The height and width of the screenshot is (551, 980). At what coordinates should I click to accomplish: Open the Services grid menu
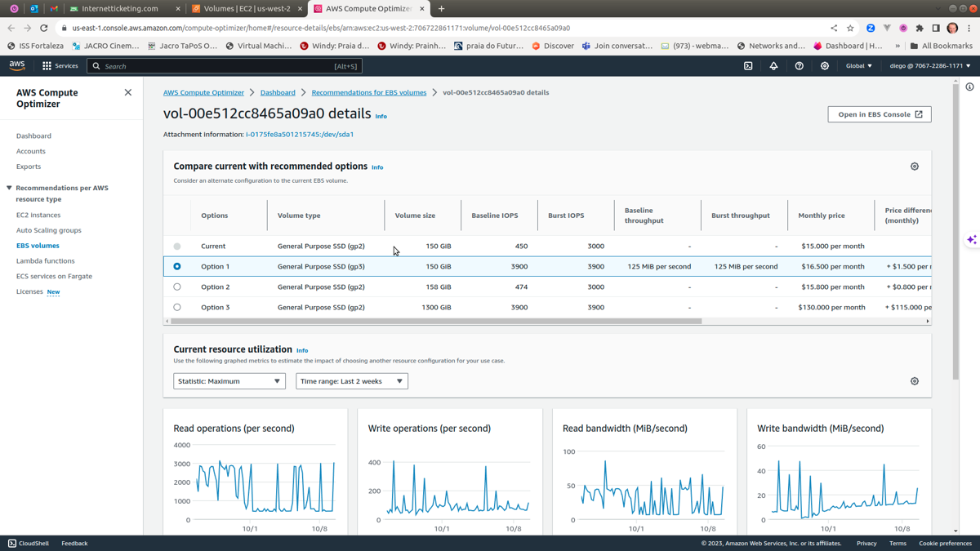point(60,66)
